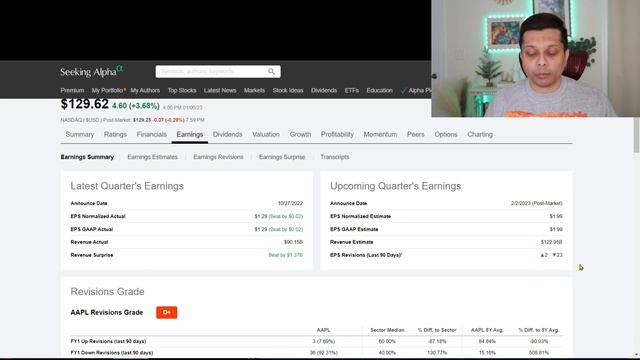Switch to the Peers tab
Image resolution: width=640 pixels, height=360 pixels.
tap(416, 134)
